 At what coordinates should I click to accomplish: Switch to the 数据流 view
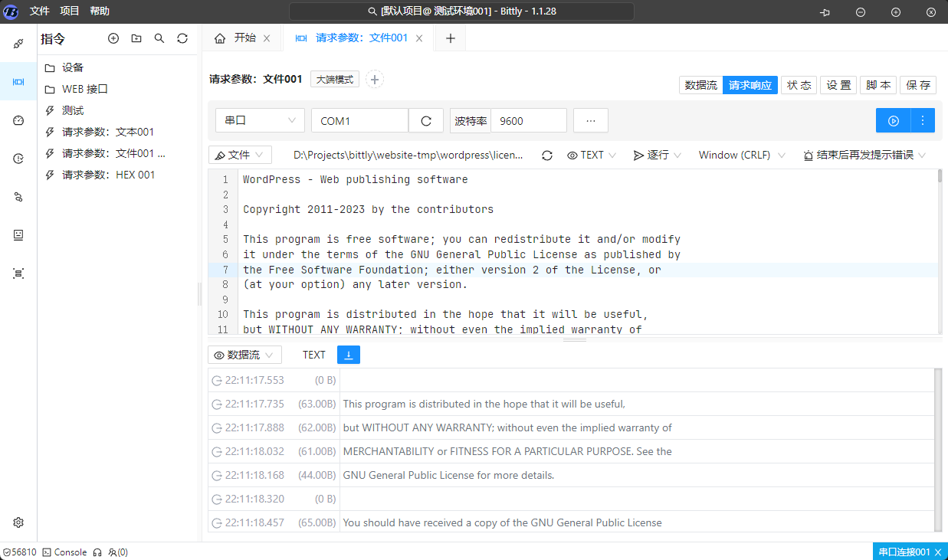point(700,85)
